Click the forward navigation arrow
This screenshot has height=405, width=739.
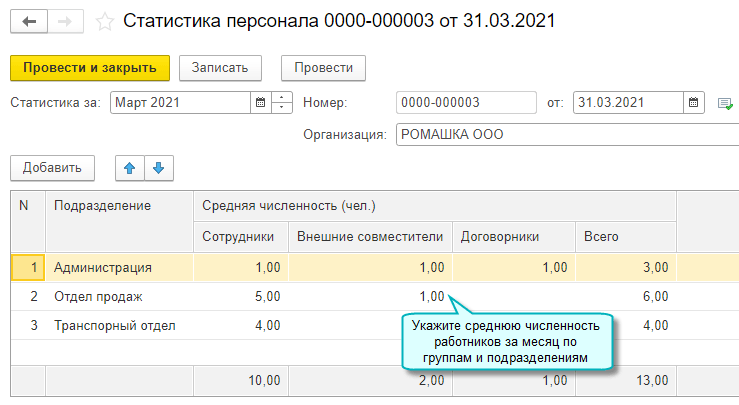64,20
